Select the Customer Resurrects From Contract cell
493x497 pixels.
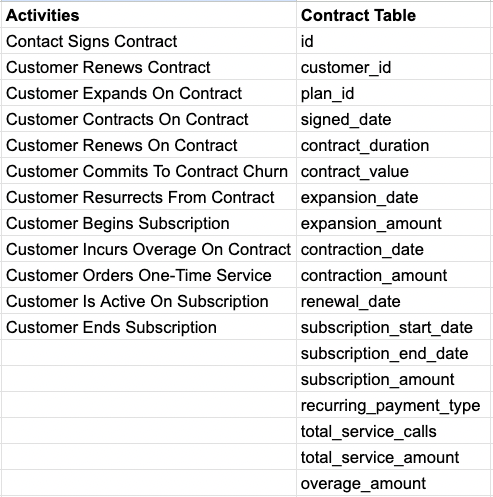(149, 197)
